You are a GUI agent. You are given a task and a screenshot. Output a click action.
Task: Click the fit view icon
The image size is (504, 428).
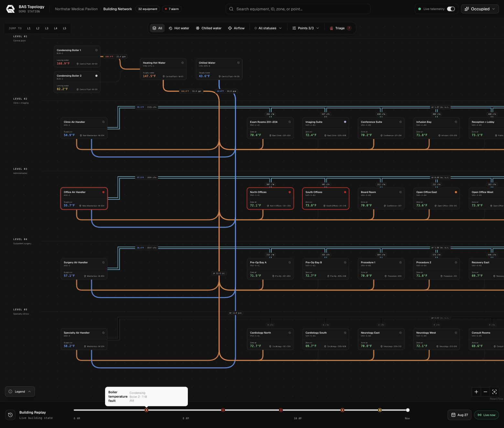coord(494,392)
